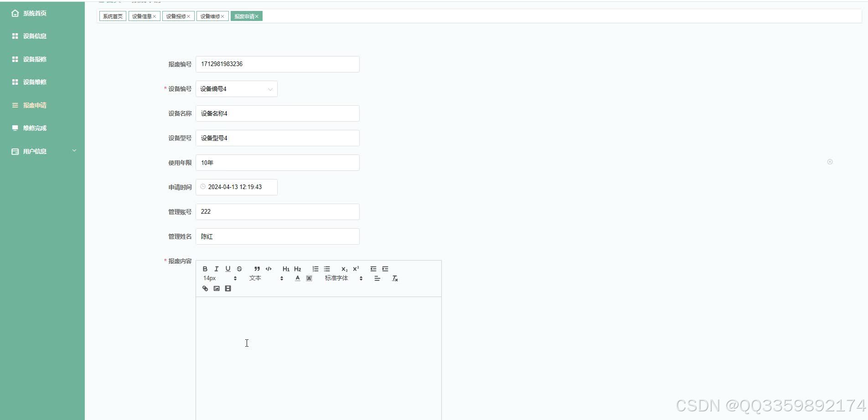Insert a blockquote with the quote icon

click(x=257, y=269)
